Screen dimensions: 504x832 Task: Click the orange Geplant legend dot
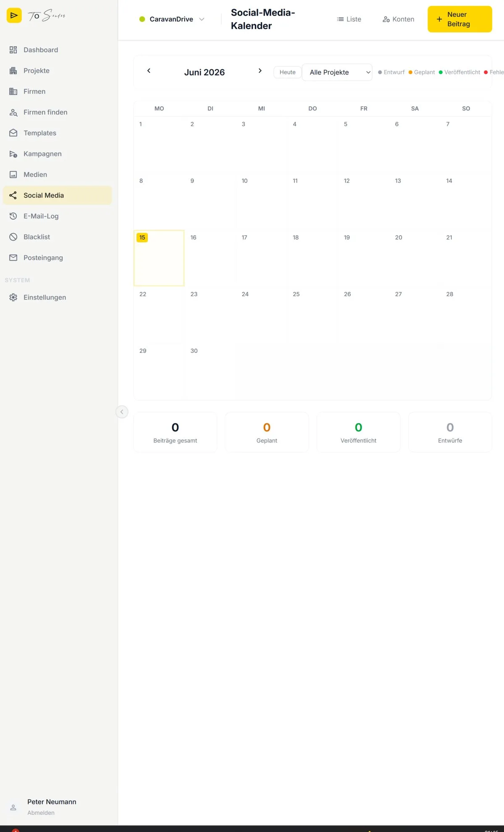tap(410, 72)
